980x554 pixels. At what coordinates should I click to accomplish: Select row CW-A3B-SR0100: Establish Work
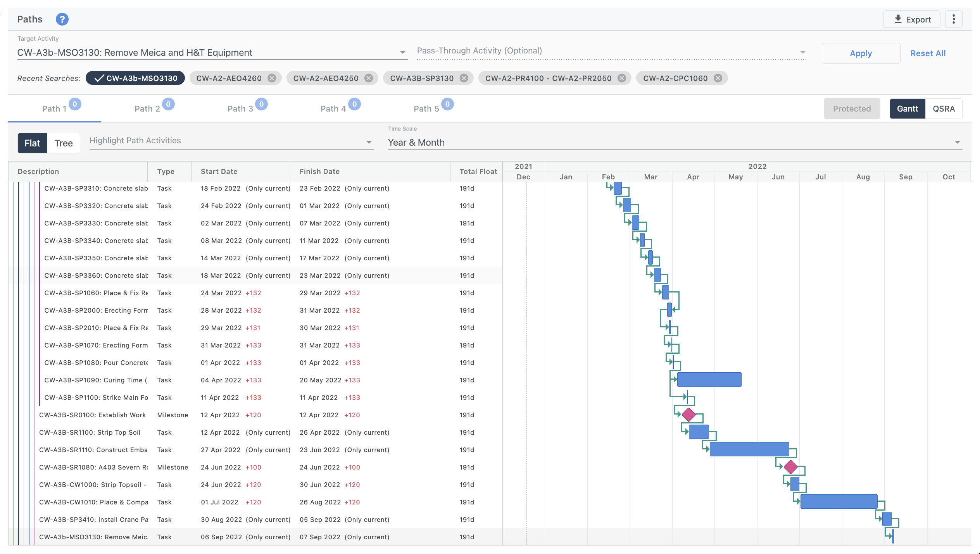pyautogui.click(x=255, y=415)
